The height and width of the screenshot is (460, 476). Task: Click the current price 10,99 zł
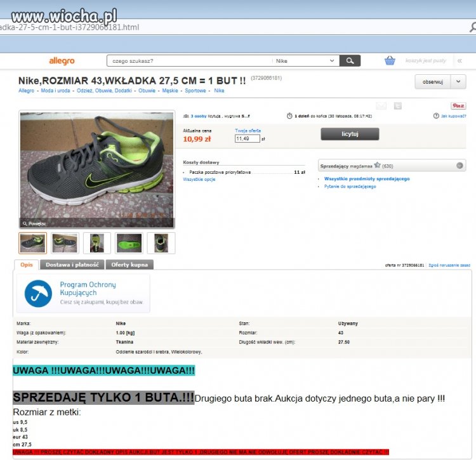[x=197, y=139]
